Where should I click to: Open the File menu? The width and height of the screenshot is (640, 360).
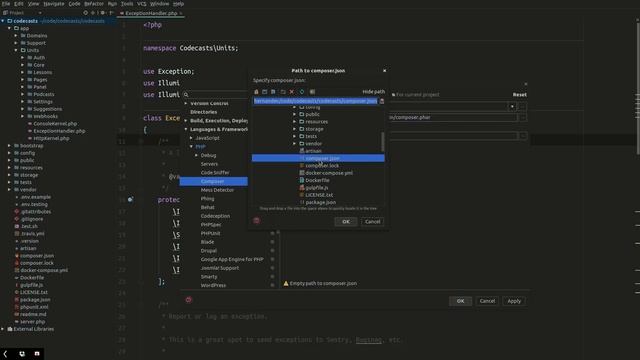[6, 4]
